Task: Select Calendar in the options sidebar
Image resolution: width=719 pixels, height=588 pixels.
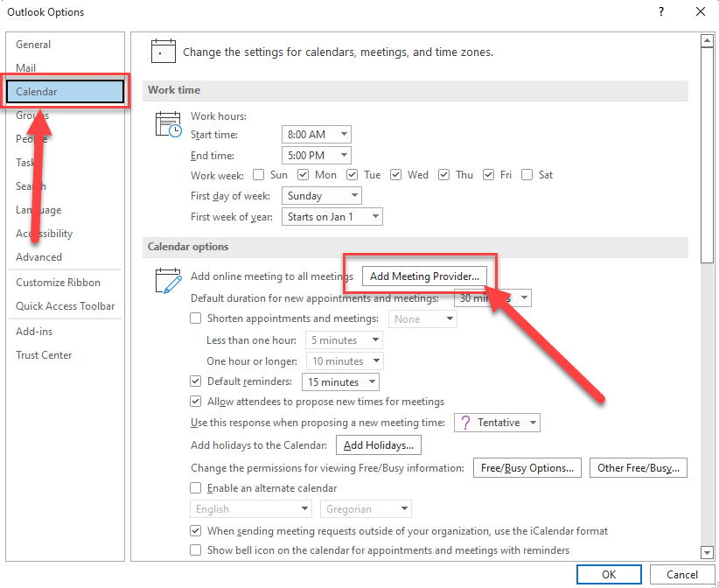Action: click(x=65, y=92)
